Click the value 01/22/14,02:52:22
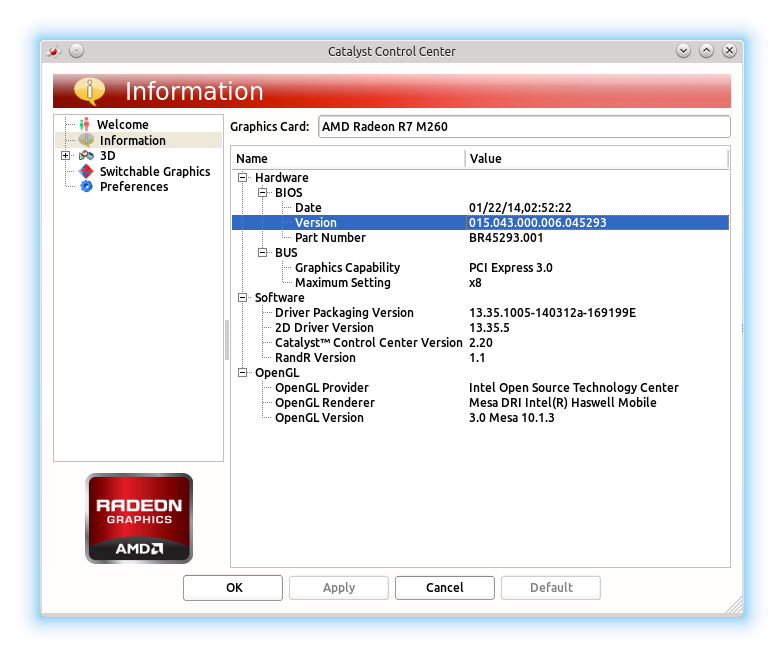 click(520, 208)
